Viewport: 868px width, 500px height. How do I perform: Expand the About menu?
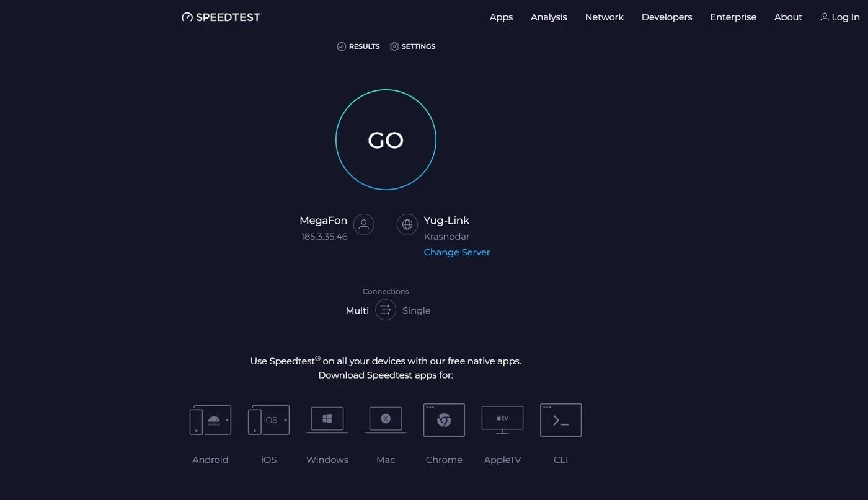tap(788, 17)
